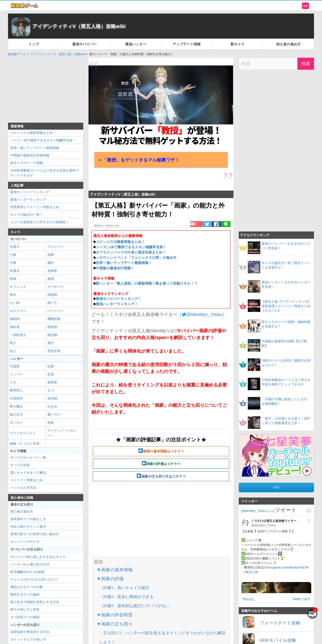Open すべての衣装 under キャラ情報

coord(20,465)
